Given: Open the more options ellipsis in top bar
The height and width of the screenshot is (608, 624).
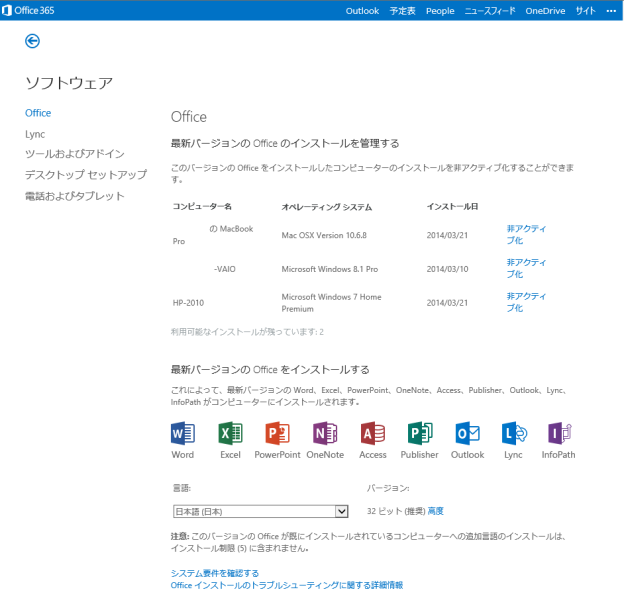Looking at the screenshot, I should coord(611,11).
